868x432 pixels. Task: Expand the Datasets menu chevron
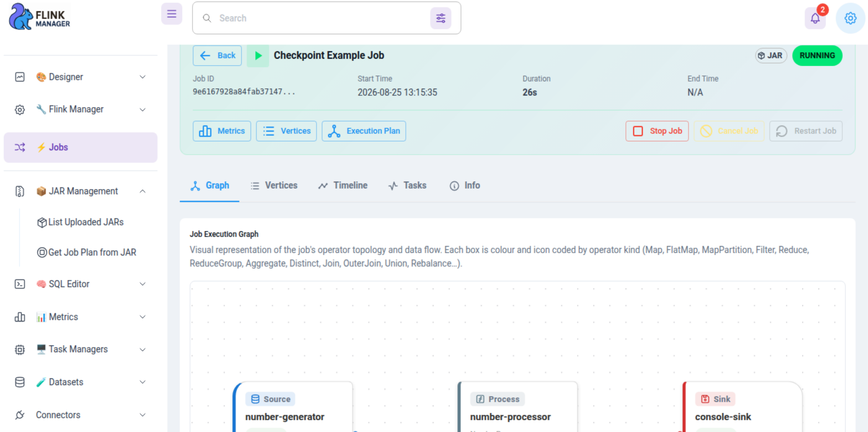click(143, 382)
